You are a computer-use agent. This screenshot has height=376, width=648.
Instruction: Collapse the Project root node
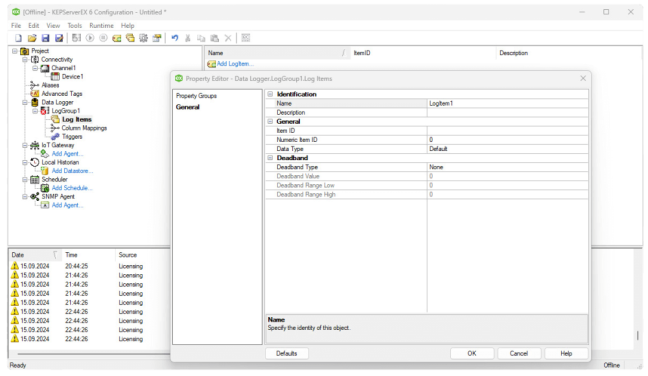[14, 51]
